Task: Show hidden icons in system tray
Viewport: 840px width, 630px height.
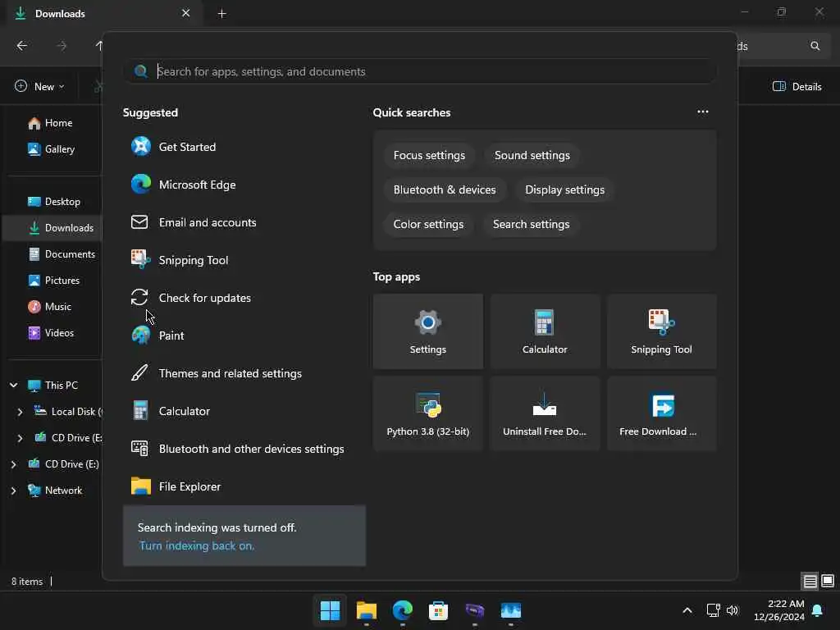Action: pyautogui.click(x=687, y=610)
